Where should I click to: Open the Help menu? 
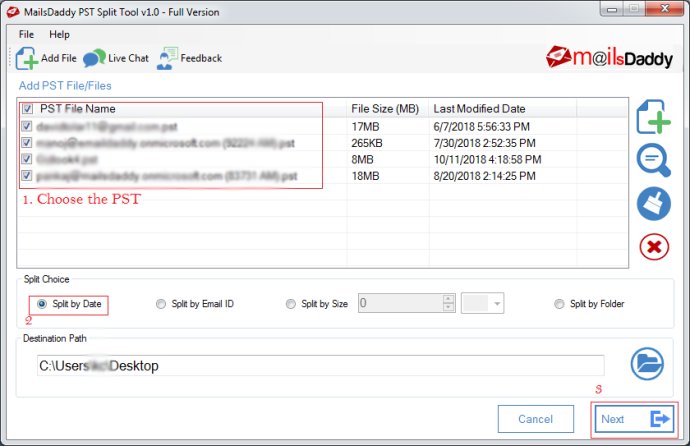click(59, 34)
